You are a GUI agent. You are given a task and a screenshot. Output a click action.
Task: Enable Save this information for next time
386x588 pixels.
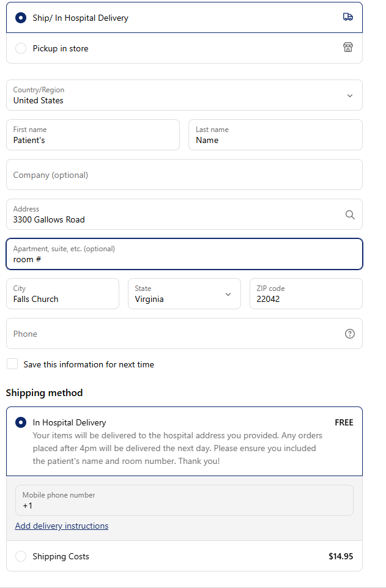[x=12, y=364]
